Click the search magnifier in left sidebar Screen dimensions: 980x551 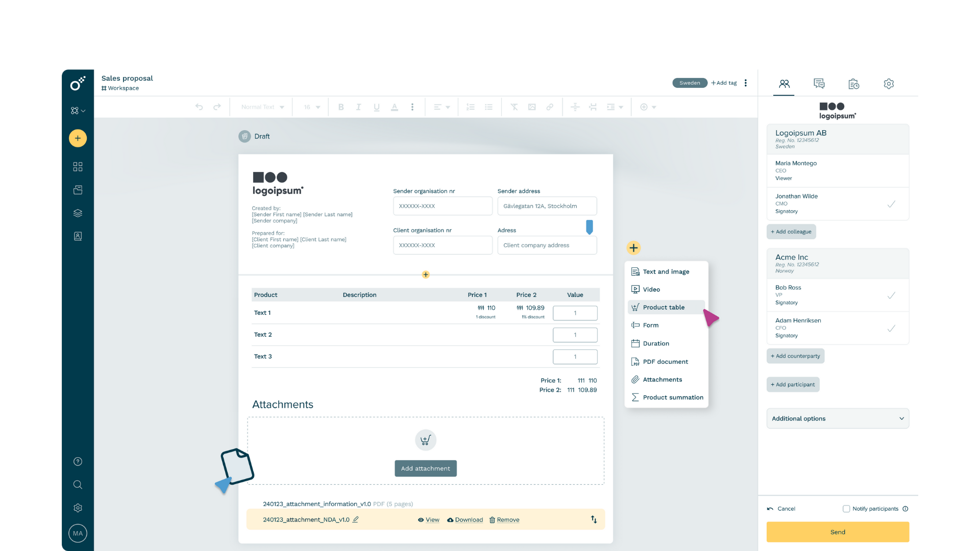coord(78,485)
